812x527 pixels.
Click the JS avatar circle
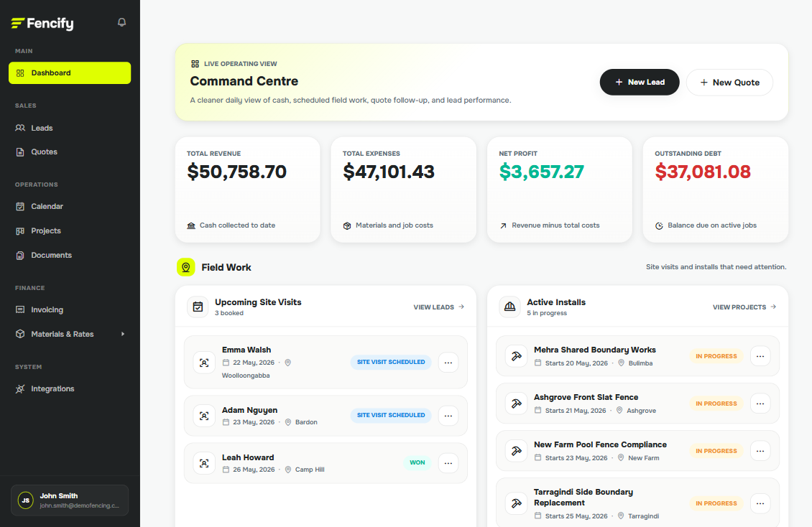[26, 500]
